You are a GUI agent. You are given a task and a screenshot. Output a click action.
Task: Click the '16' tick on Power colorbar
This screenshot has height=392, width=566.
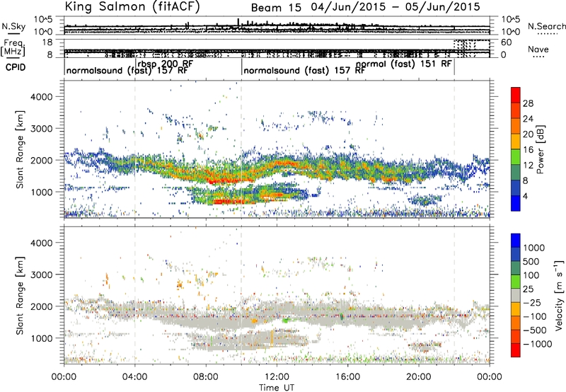coord(528,150)
